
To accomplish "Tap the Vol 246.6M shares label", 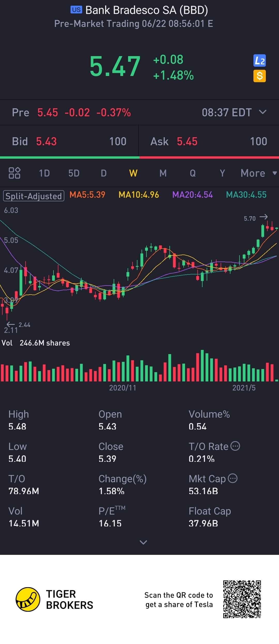I will (x=36, y=343).
